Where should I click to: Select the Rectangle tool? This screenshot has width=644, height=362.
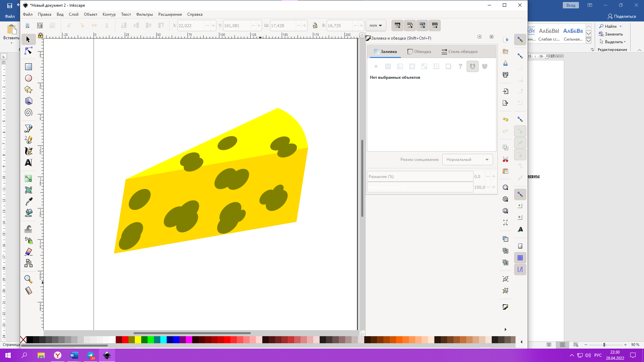click(29, 67)
